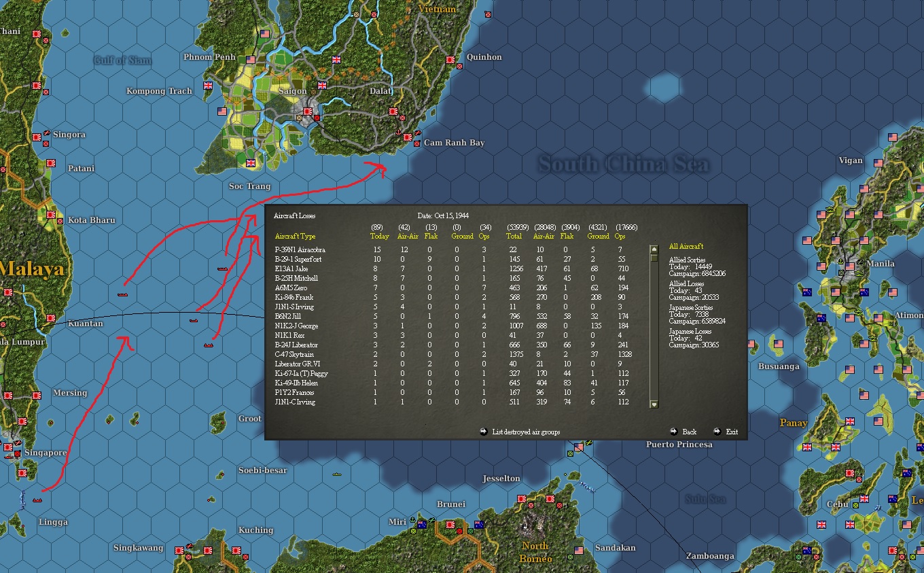
Task: Click the Brunei label on the map
Action: 451,504
